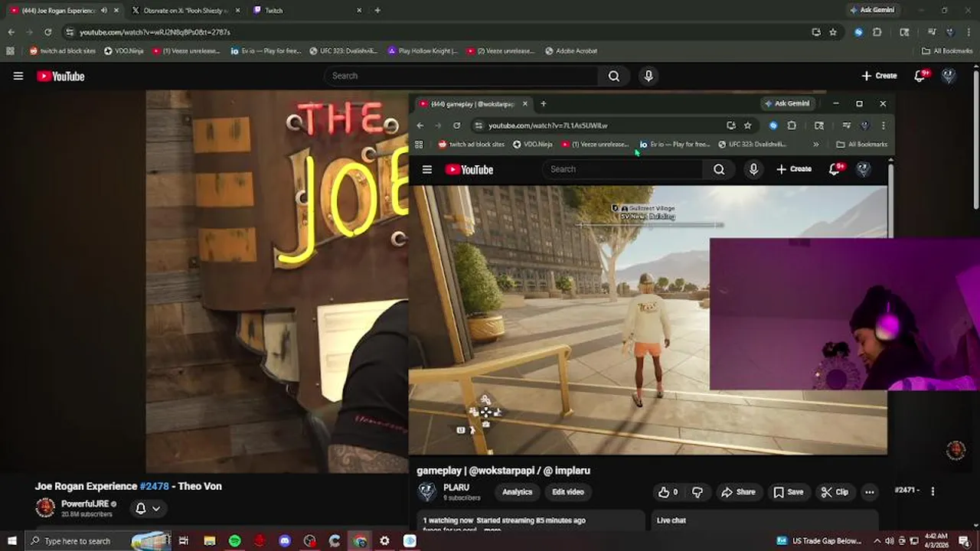980x551 pixels.
Task: Expand hidden bookmarks chevron in front window
Action: [815, 144]
